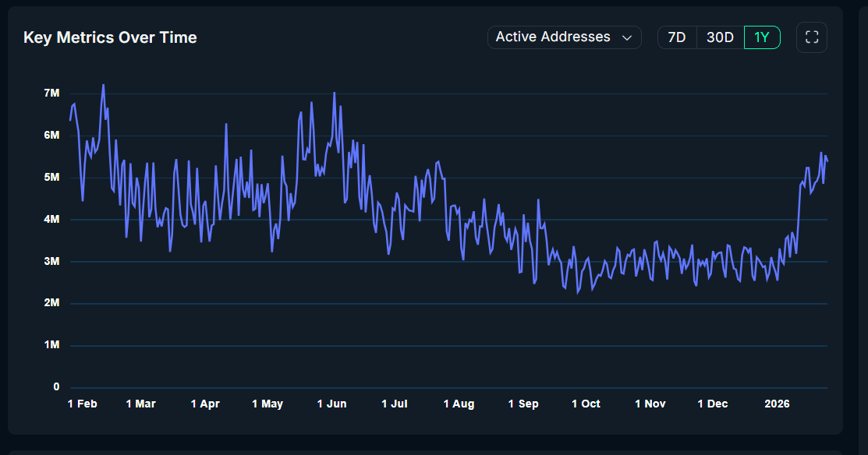Select the 1 Feb axis label
Screen dimensions: 868x455
(x=82, y=404)
